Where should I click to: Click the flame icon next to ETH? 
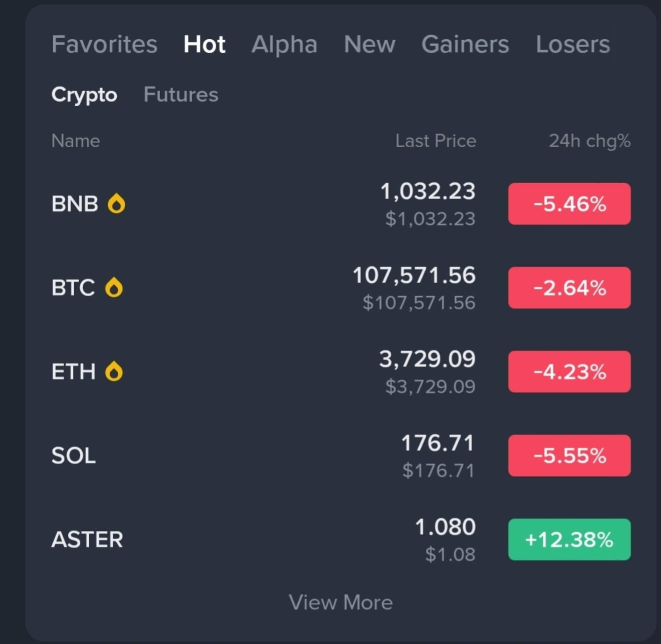(114, 372)
